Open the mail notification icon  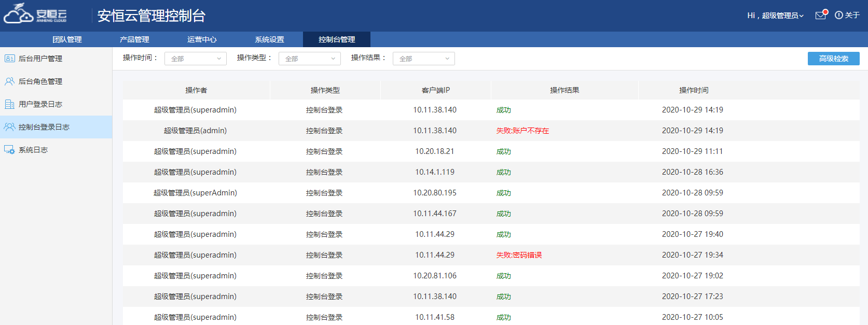coord(821,15)
